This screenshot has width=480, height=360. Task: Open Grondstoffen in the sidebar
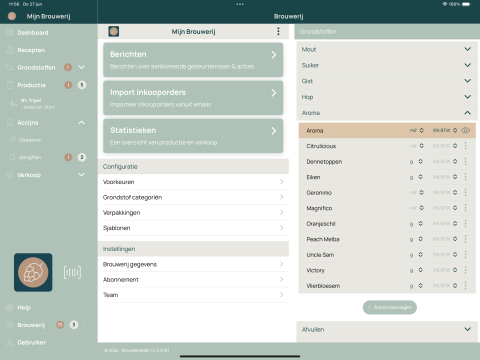(36, 67)
